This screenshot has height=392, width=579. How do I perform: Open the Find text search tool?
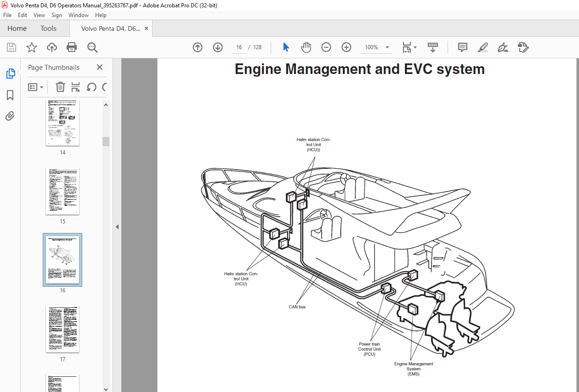(92, 47)
